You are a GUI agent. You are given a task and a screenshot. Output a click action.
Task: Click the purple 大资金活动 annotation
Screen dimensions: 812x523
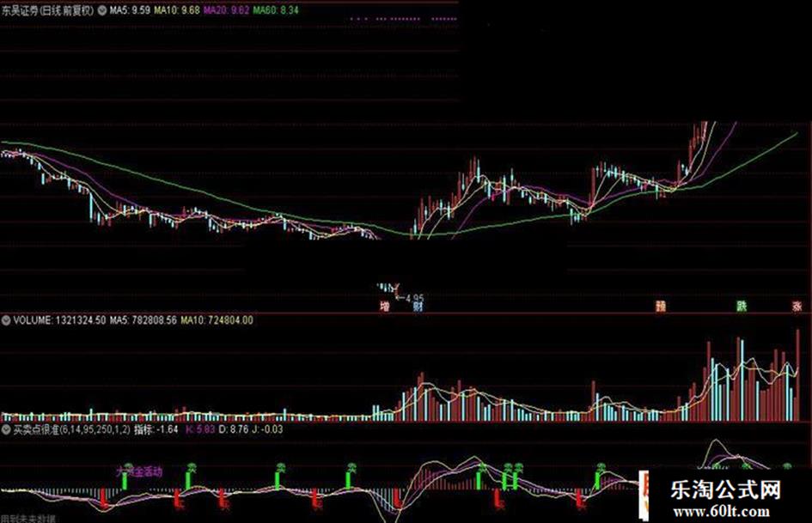139,471
